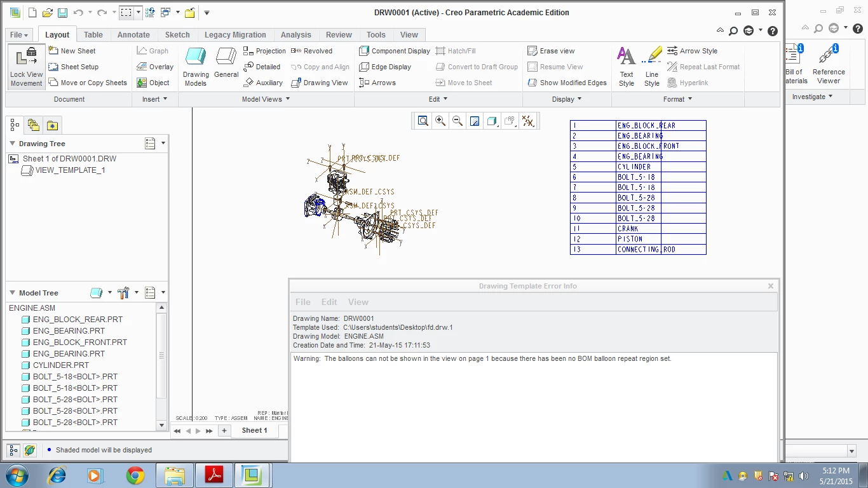Zoom in using the graphics toolbar

point(440,121)
